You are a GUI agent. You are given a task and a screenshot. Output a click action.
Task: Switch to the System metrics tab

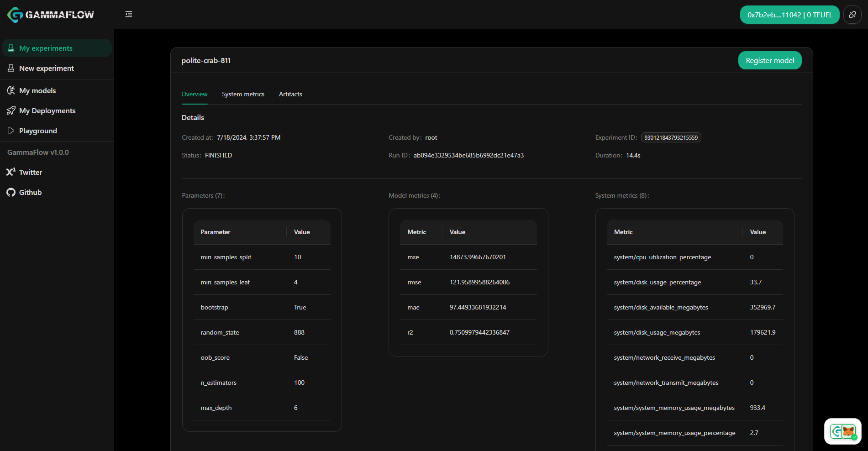[243, 94]
